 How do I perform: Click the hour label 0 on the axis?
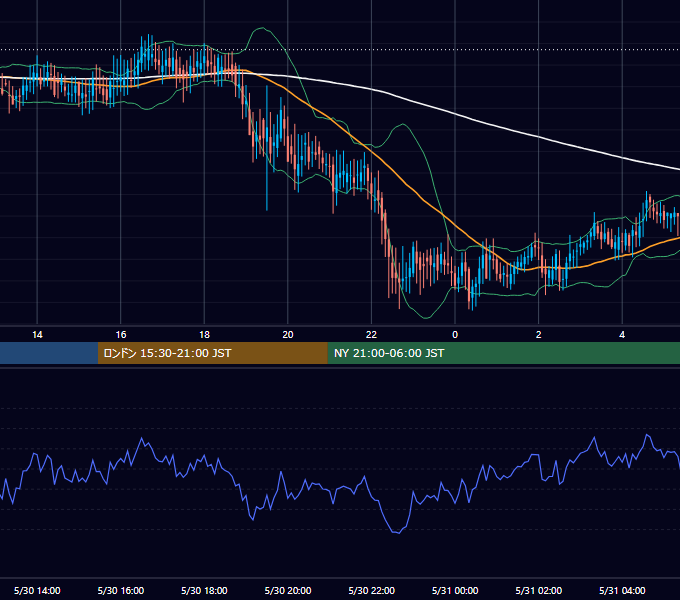[x=455, y=335]
